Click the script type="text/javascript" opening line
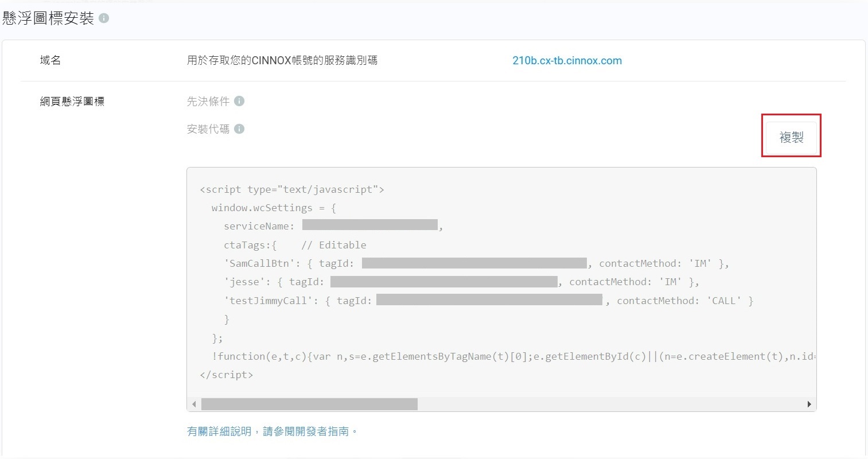The width and height of the screenshot is (868, 463). coord(292,189)
